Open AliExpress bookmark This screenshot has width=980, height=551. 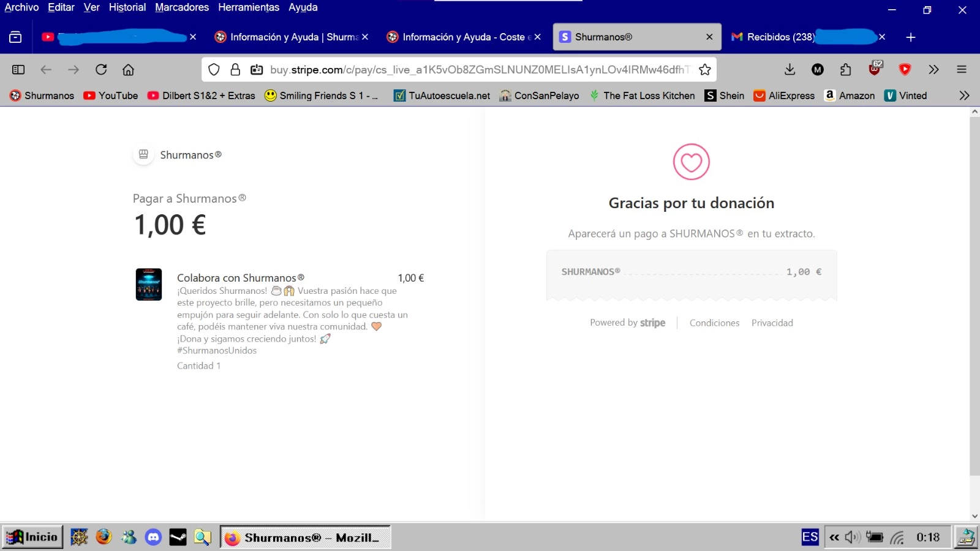click(x=784, y=96)
